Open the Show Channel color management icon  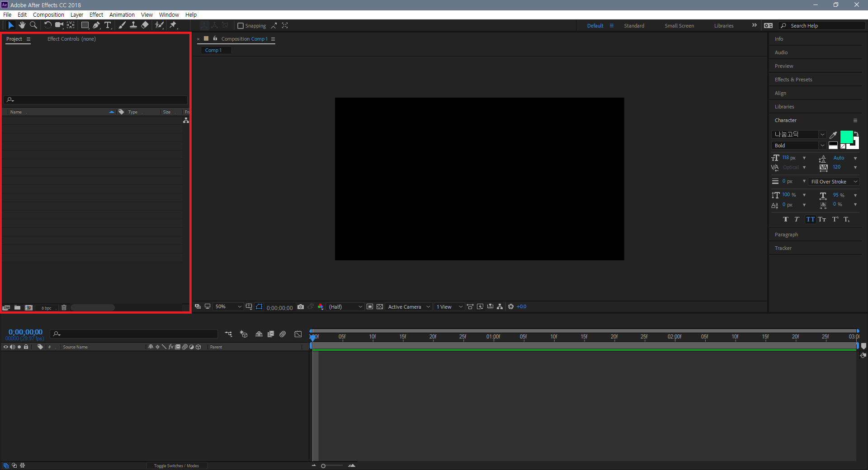coord(321,307)
